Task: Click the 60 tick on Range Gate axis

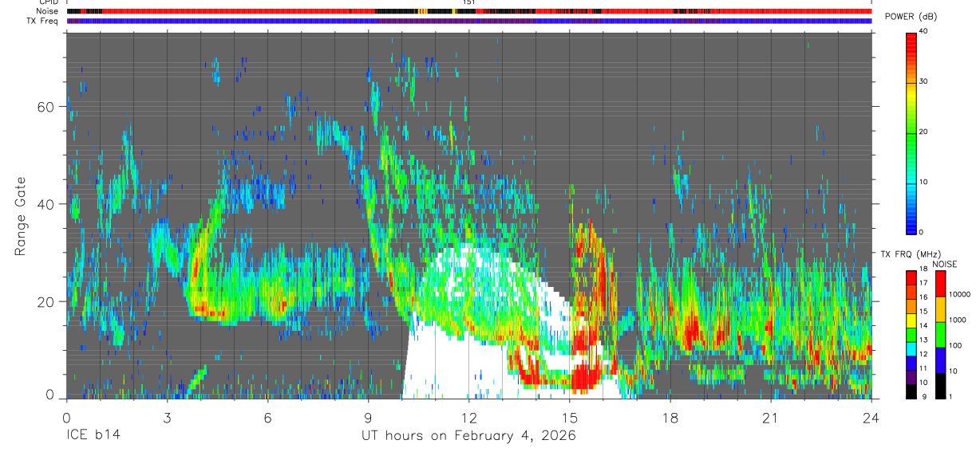Action: [45, 107]
